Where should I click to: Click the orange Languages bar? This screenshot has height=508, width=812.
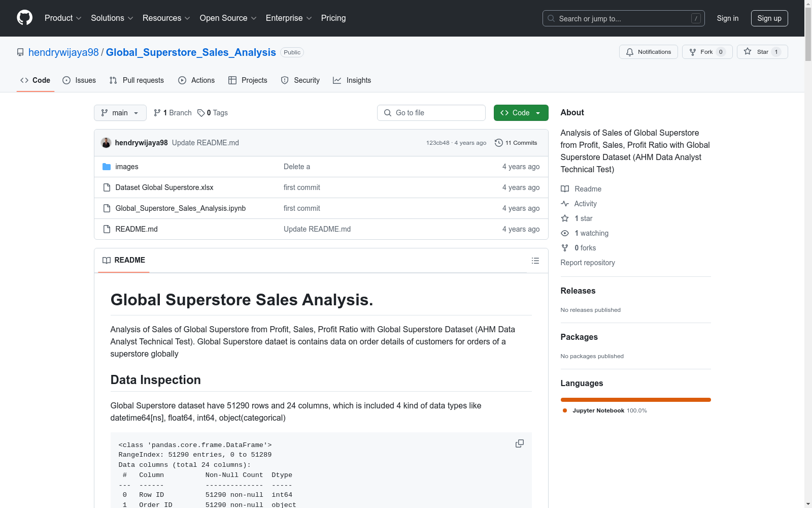(x=636, y=400)
